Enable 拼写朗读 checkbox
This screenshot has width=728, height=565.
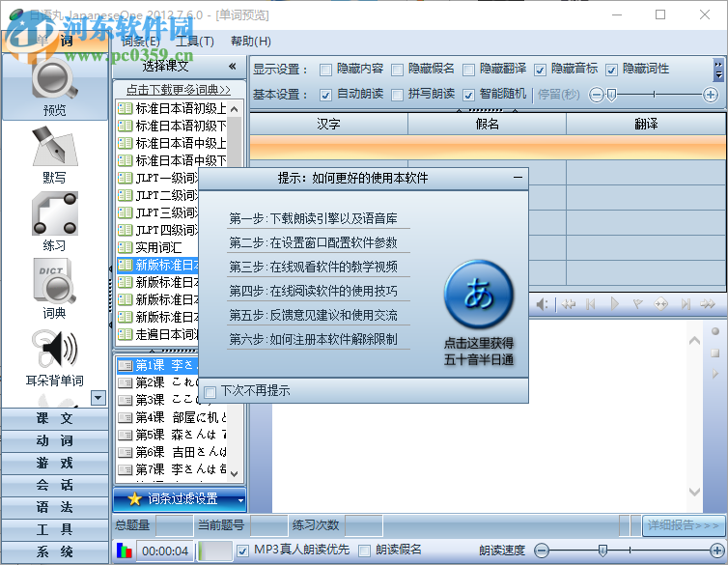click(397, 96)
